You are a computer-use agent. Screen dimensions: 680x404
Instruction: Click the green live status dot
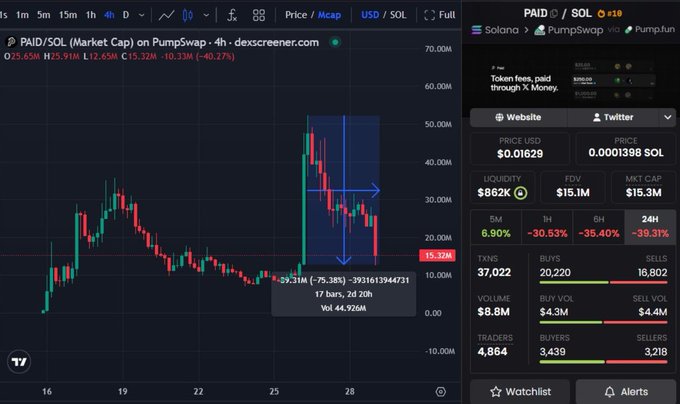coord(335,42)
